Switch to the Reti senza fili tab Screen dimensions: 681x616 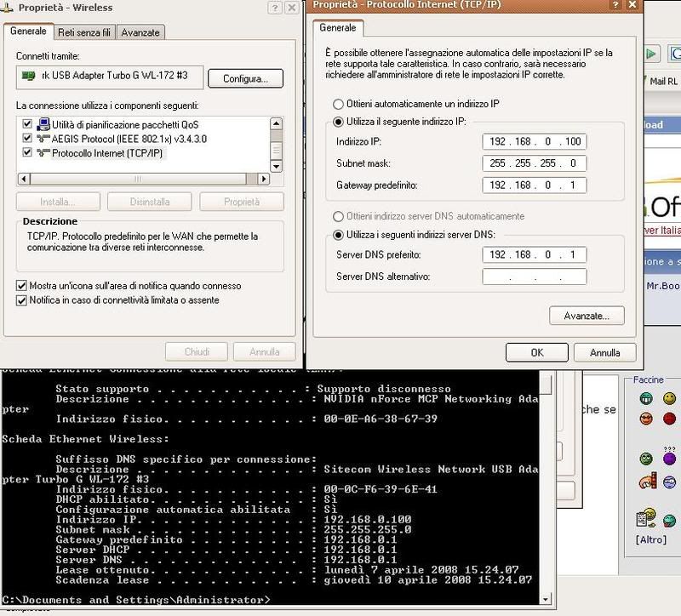84,33
